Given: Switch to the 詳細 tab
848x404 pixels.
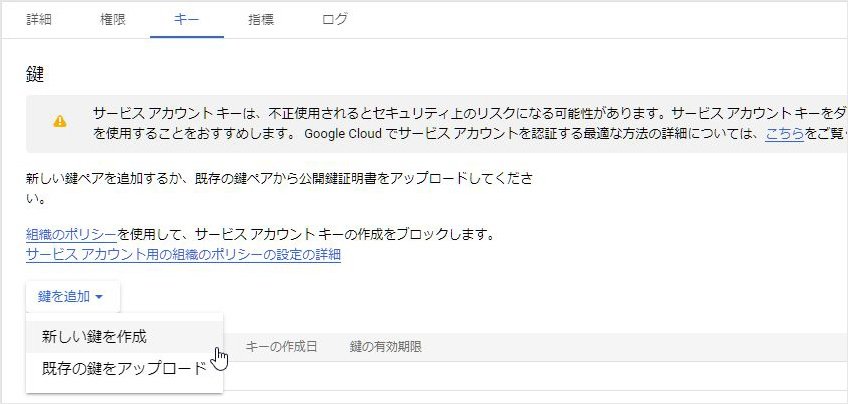Looking at the screenshot, I should pos(39,19).
